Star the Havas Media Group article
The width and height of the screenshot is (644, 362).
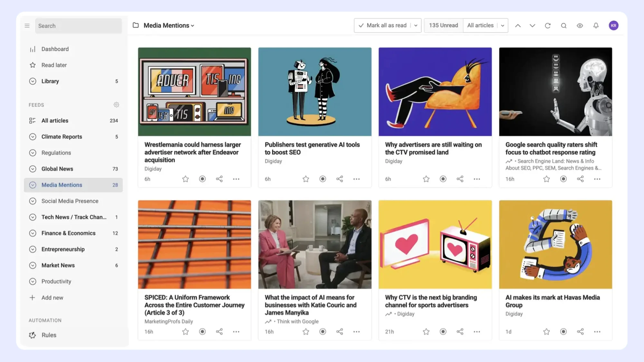[x=547, y=332]
